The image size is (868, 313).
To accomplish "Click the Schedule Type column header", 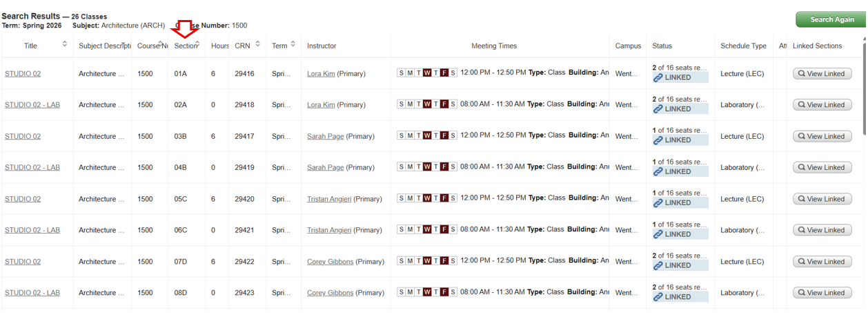I will (x=743, y=46).
